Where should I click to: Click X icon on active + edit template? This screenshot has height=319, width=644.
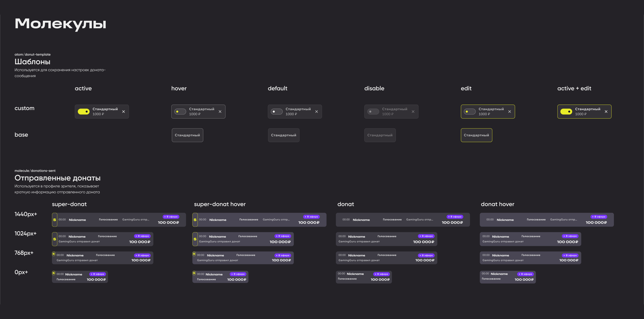tap(606, 111)
